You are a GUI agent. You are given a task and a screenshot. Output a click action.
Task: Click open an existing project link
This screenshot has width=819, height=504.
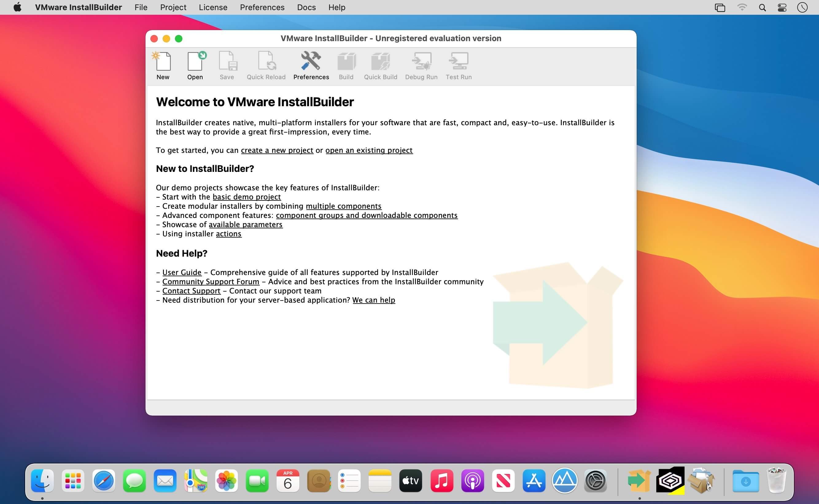click(369, 150)
